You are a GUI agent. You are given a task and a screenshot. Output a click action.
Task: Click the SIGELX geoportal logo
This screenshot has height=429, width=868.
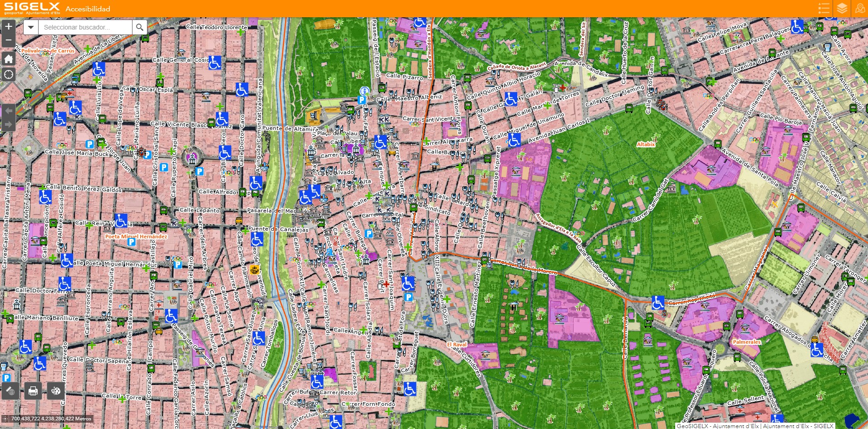(x=32, y=8)
